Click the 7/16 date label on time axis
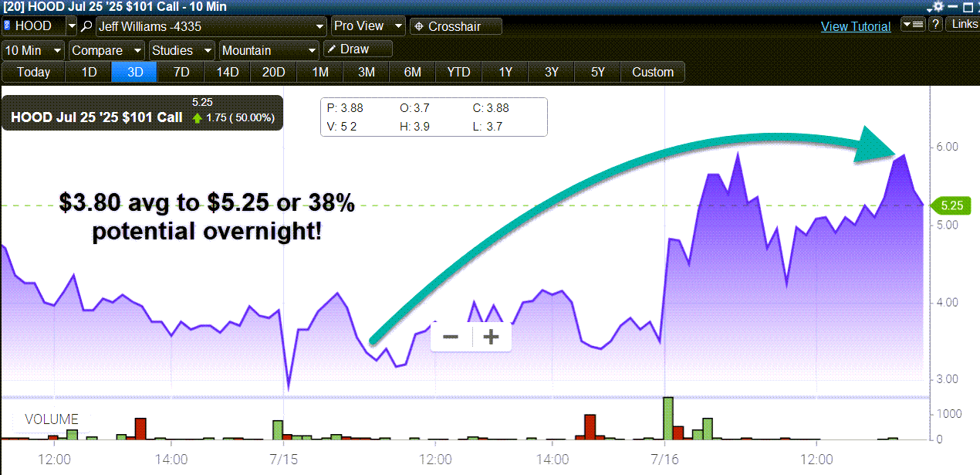This screenshot has width=980, height=475. [665, 459]
